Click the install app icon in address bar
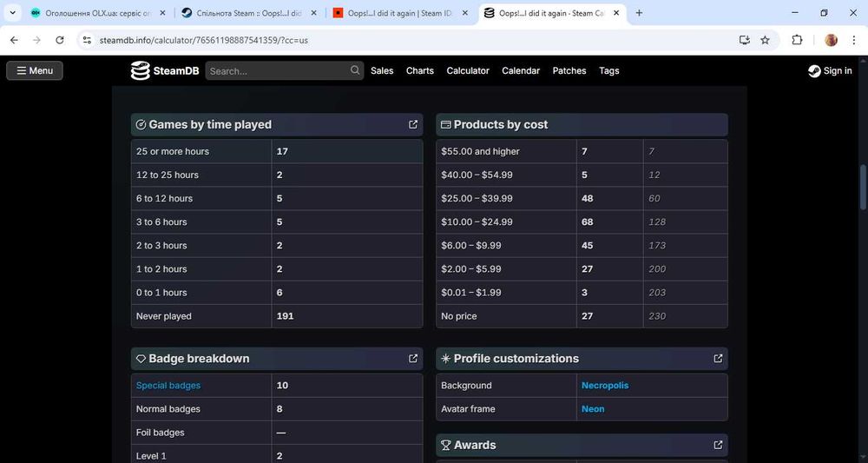Viewport: 868px width, 463px height. [744, 40]
